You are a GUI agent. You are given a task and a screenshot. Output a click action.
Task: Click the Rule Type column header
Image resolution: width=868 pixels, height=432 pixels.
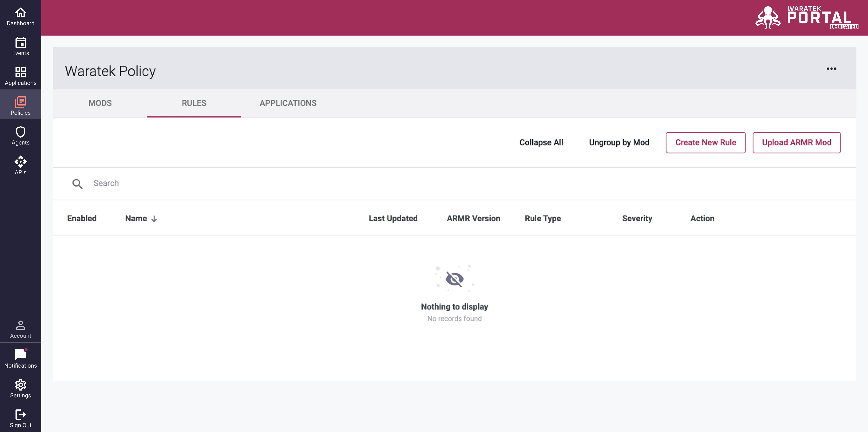(542, 218)
